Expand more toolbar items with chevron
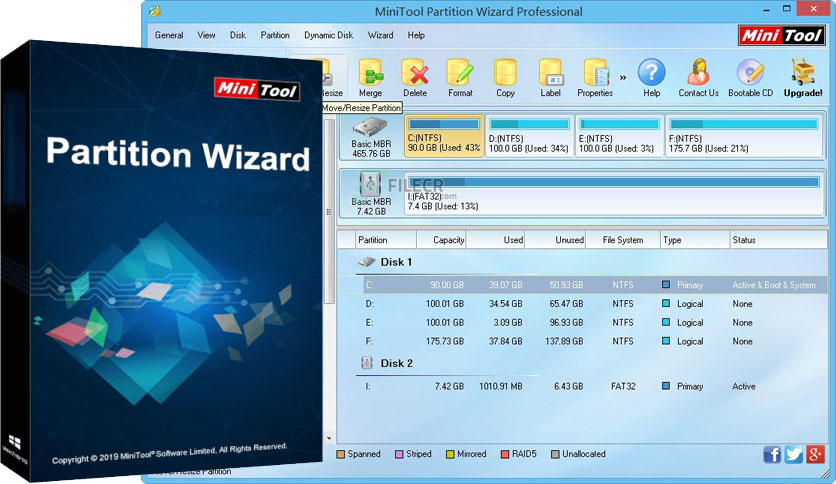836x484 pixels. (623, 78)
